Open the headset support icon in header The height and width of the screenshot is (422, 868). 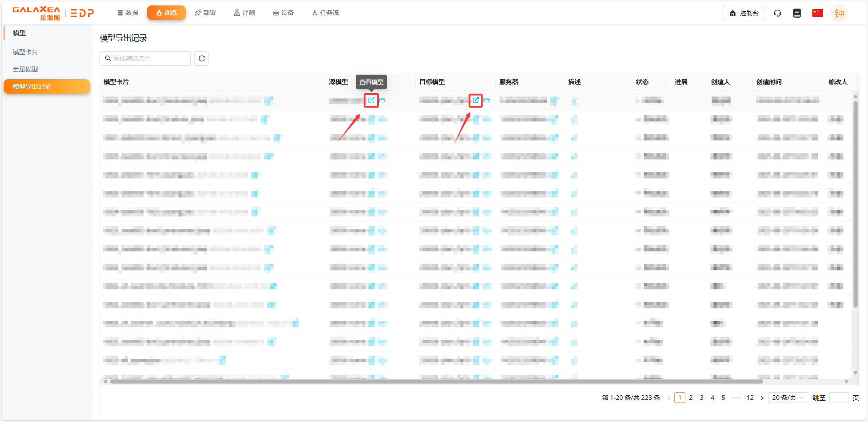pyautogui.click(x=778, y=13)
